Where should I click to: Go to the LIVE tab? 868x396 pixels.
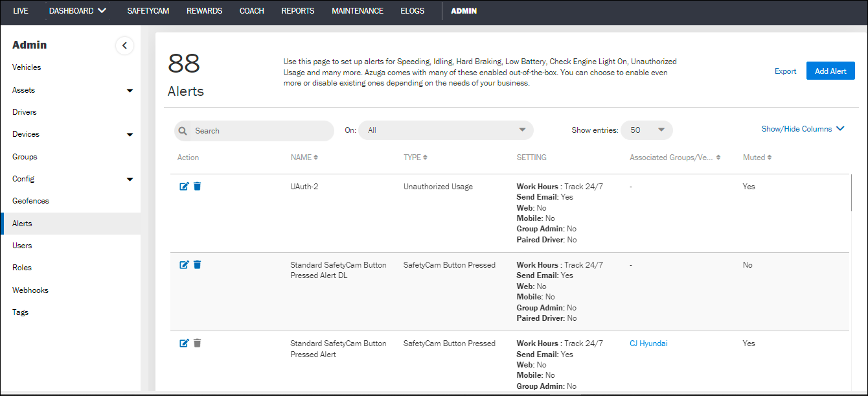[21, 11]
